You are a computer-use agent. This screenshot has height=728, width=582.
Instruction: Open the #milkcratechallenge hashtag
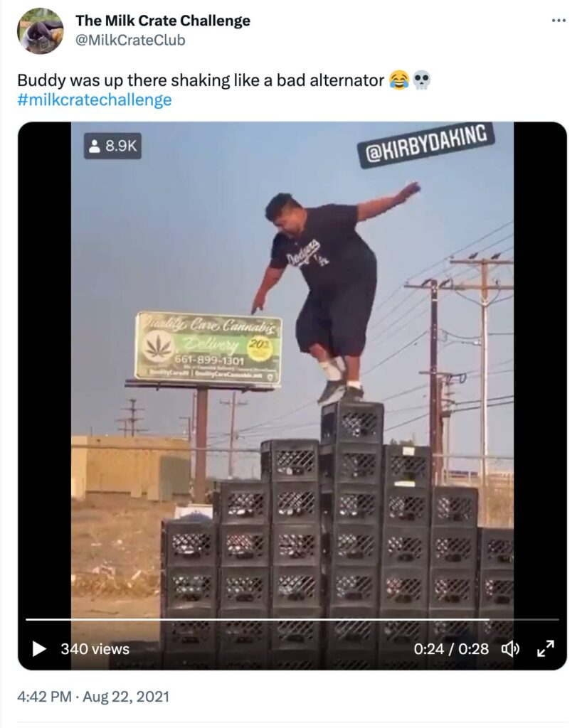95,100
